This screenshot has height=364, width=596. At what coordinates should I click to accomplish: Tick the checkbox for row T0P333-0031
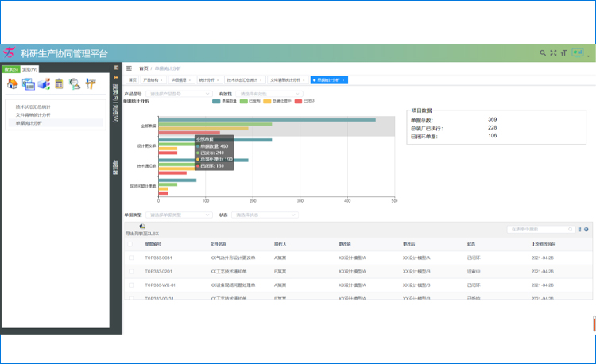pyautogui.click(x=131, y=258)
